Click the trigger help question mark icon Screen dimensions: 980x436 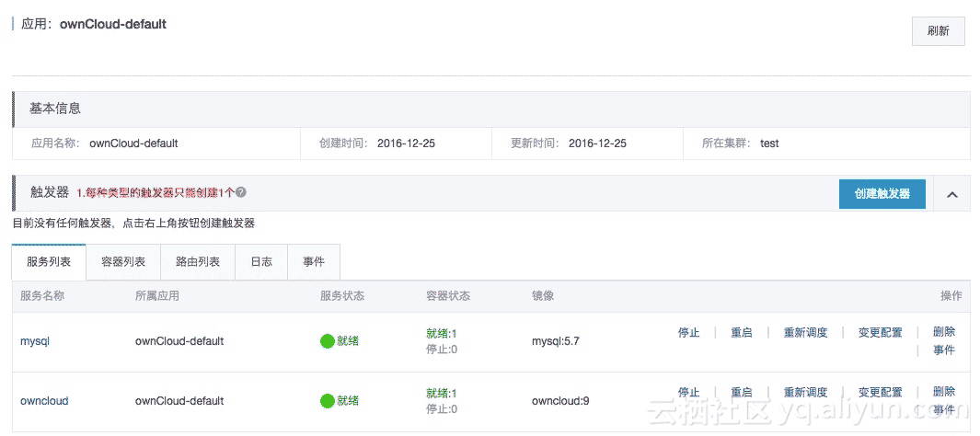[240, 193]
